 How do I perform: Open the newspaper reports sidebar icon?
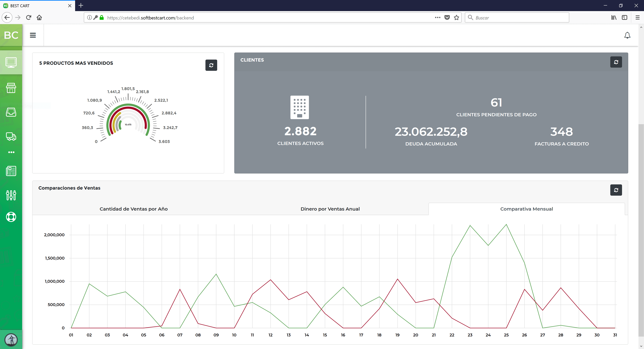click(11, 171)
